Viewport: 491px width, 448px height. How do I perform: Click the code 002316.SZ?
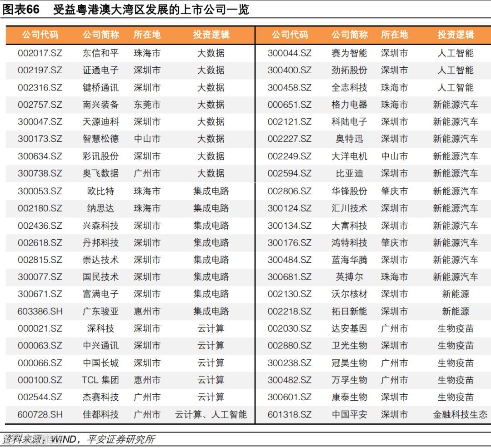point(40,87)
